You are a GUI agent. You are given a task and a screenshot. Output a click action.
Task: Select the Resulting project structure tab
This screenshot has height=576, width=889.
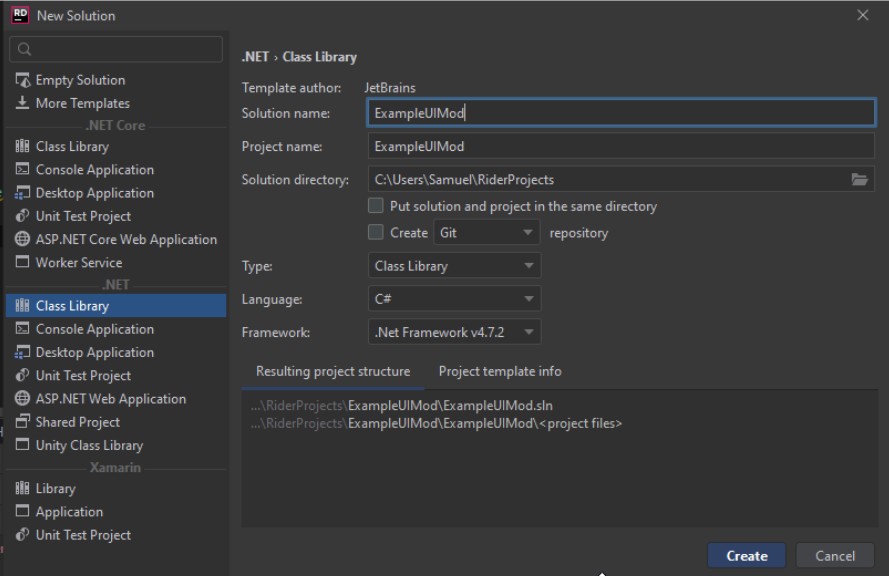[x=333, y=371]
